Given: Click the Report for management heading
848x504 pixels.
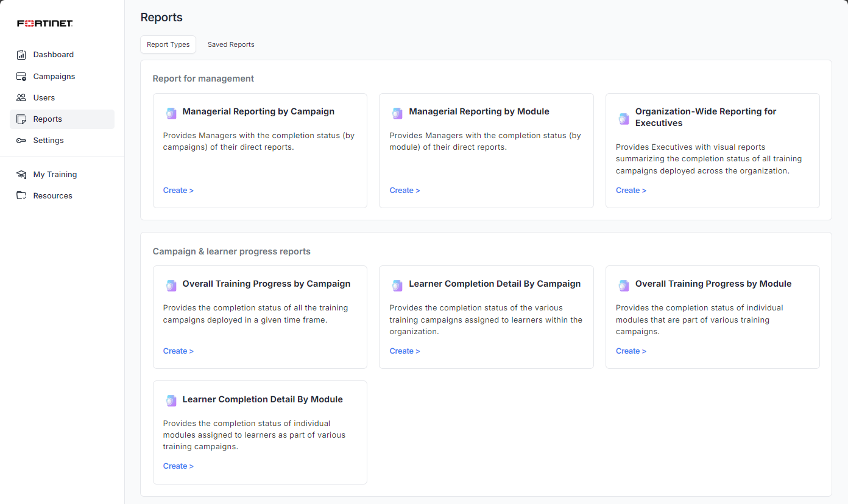Looking at the screenshot, I should [203, 79].
